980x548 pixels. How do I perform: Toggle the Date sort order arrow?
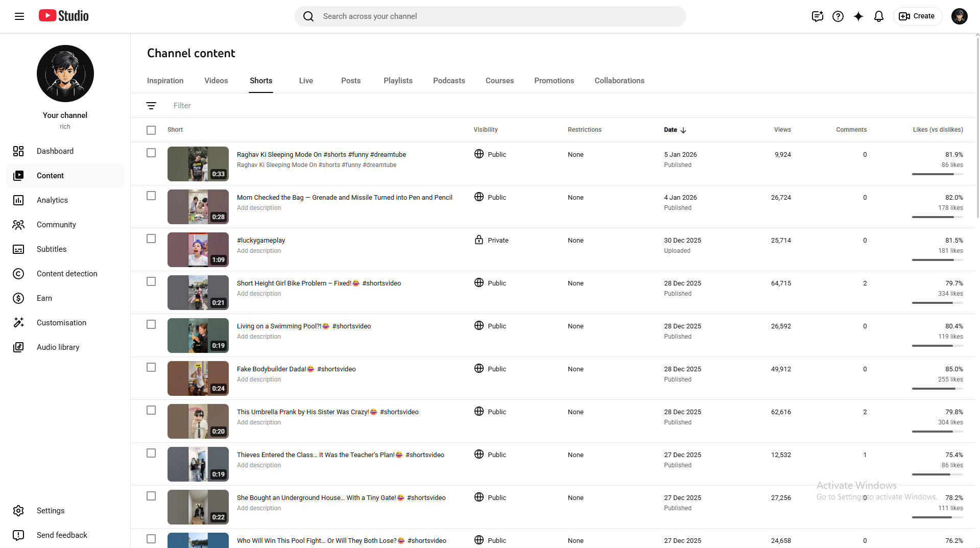683,130
